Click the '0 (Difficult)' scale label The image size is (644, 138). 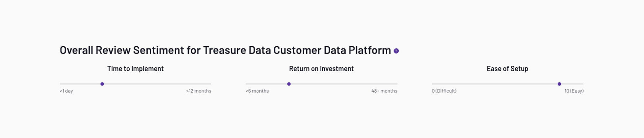coord(444,91)
